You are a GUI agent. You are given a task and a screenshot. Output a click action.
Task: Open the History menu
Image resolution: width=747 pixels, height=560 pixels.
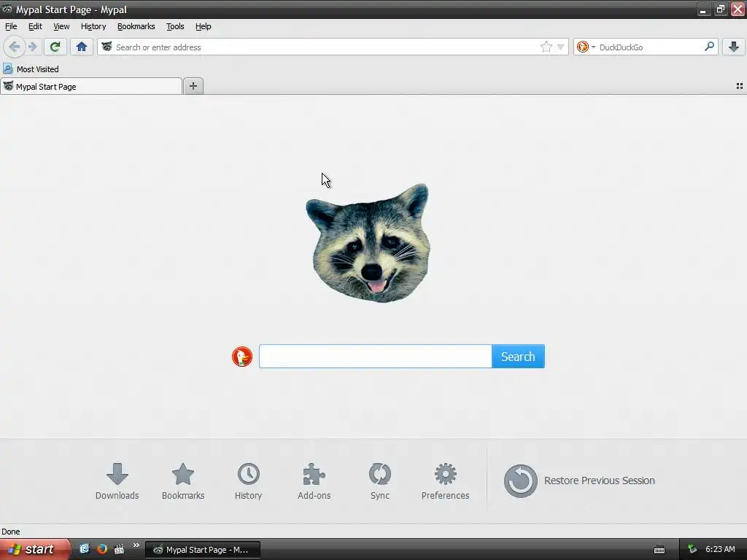(93, 27)
